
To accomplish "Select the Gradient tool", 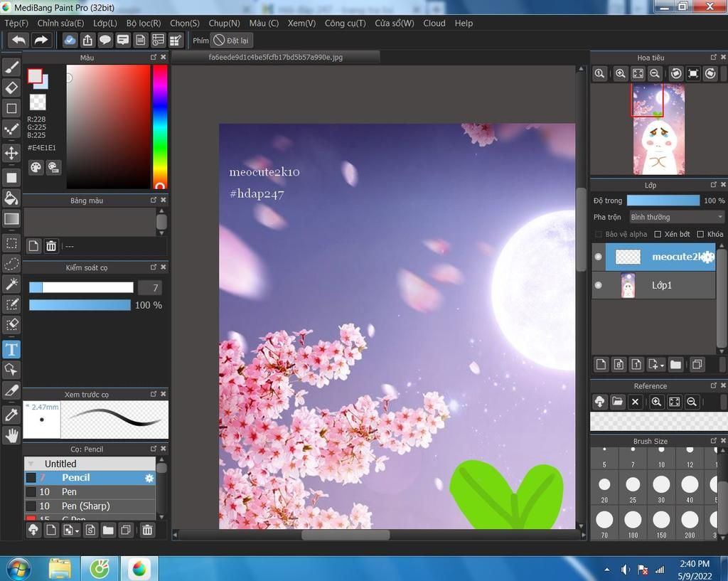I will click(x=11, y=219).
